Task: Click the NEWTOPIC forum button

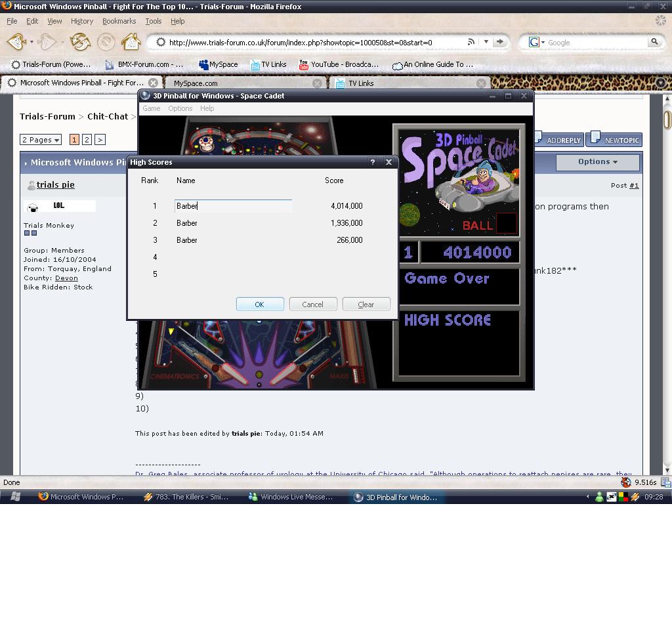Action: 614,139
